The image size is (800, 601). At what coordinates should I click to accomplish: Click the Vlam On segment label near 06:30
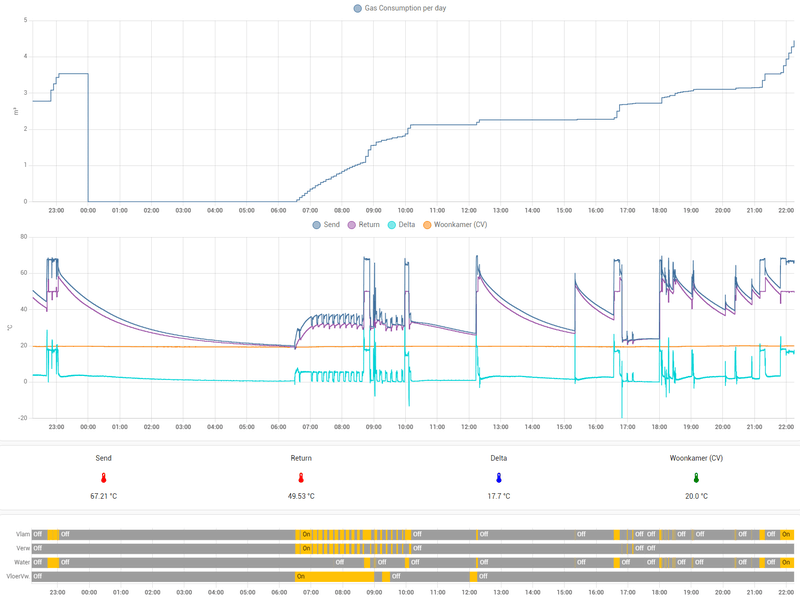click(x=304, y=534)
